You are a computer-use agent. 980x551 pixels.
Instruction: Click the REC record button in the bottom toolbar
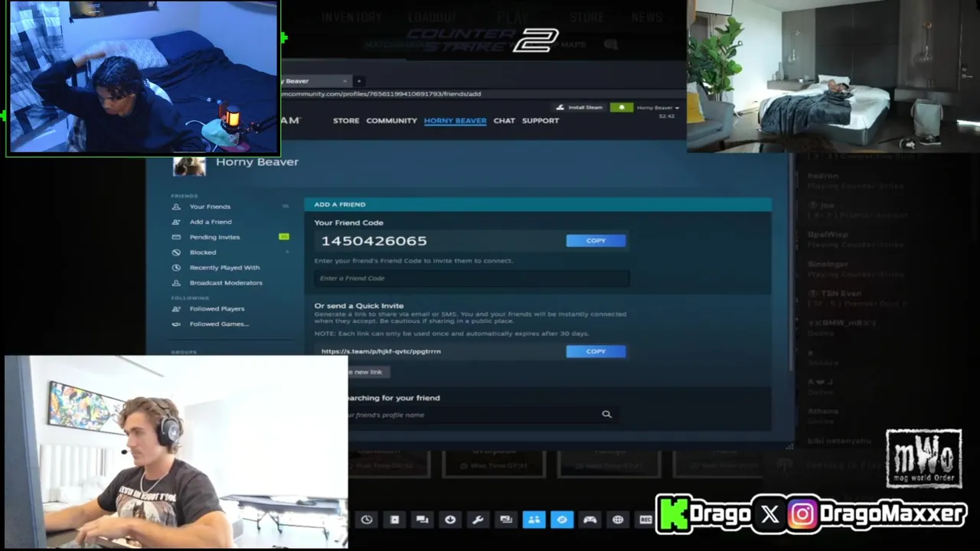coord(645,520)
